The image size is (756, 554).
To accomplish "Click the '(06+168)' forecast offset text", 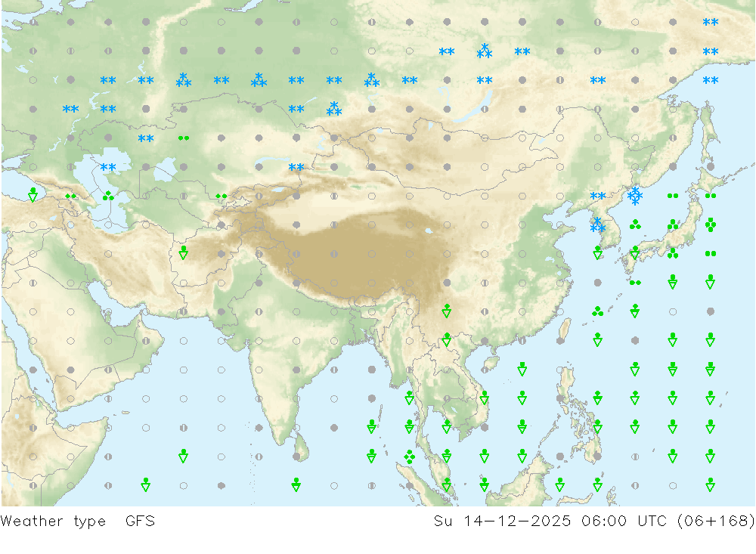I will tap(716, 522).
